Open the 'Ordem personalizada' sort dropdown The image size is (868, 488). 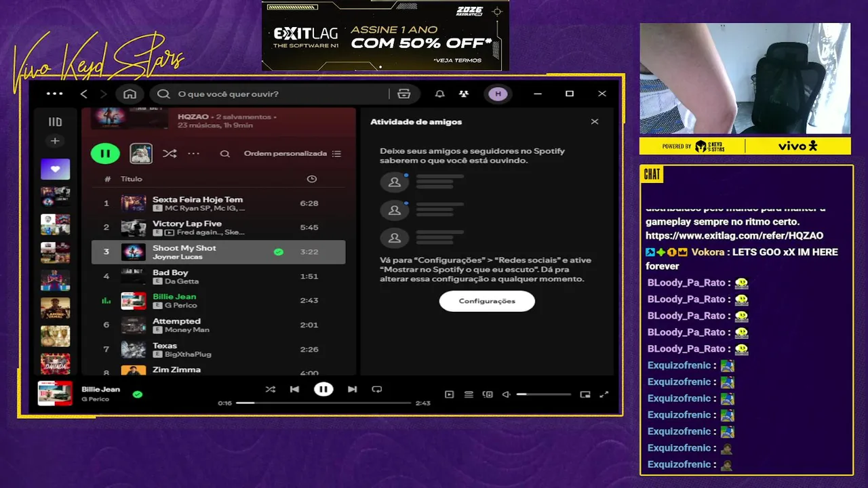coord(293,154)
